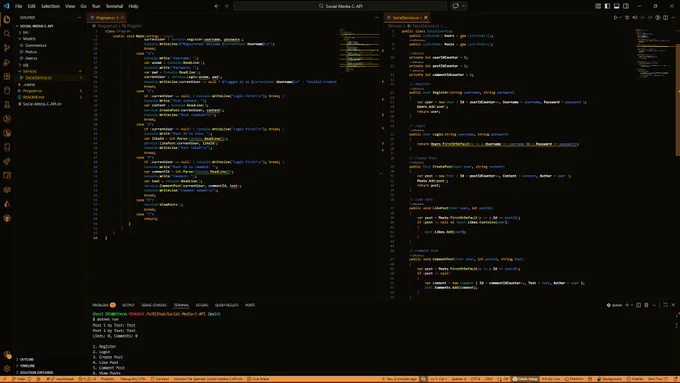Switch to the Problems panel tab

(104, 305)
